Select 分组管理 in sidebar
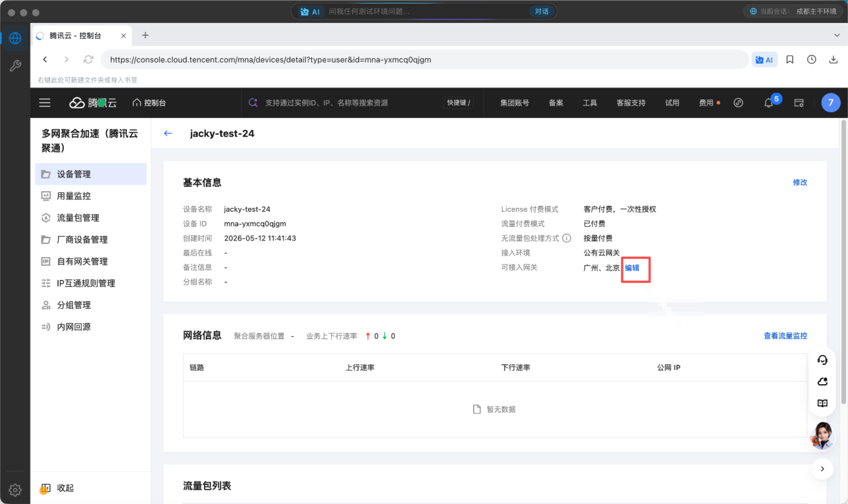 click(x=91, y=305)
